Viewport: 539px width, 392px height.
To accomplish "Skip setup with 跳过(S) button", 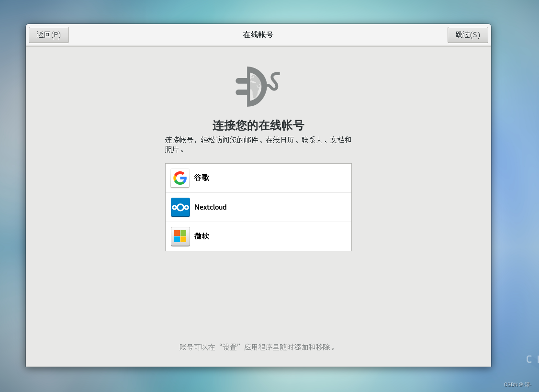I will point(468,35).
